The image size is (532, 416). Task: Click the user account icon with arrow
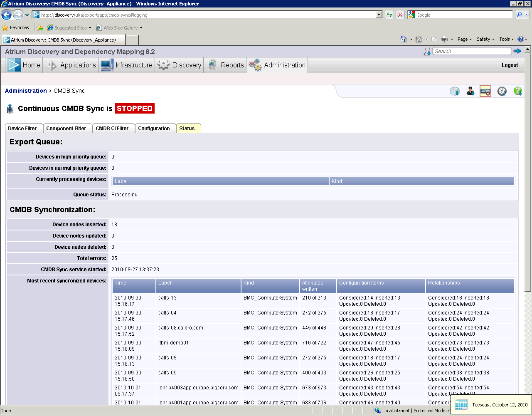470,91
